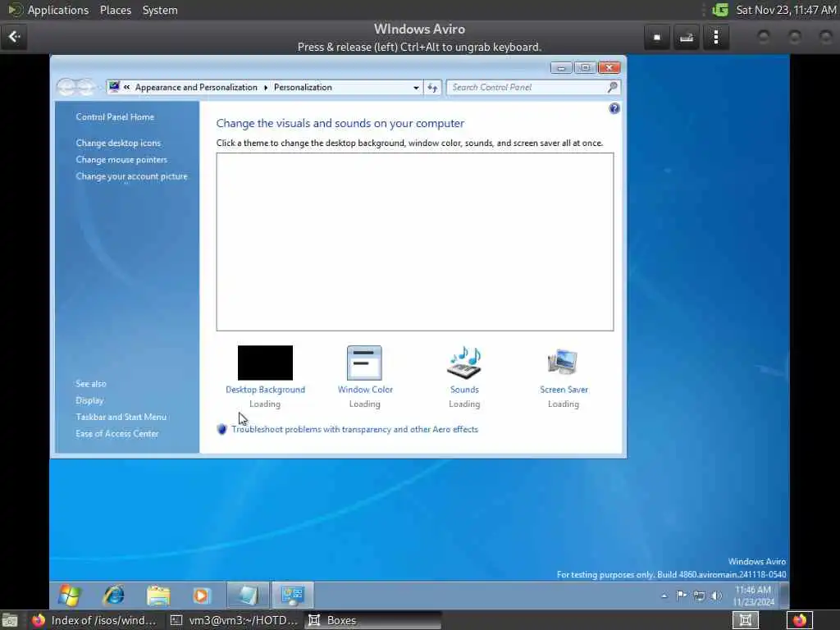Open Troubleshoot problems with transparency link
The image size is (840, 630).
coord(354,429)
